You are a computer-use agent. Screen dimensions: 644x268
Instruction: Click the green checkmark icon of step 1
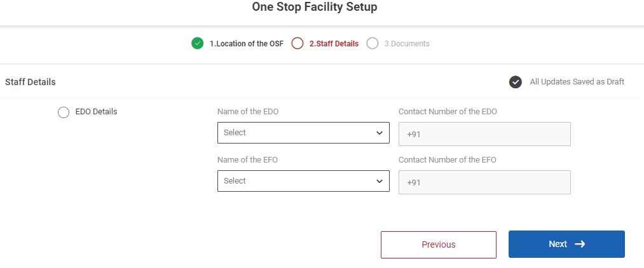pyautogui.click(x=197, y=44)
